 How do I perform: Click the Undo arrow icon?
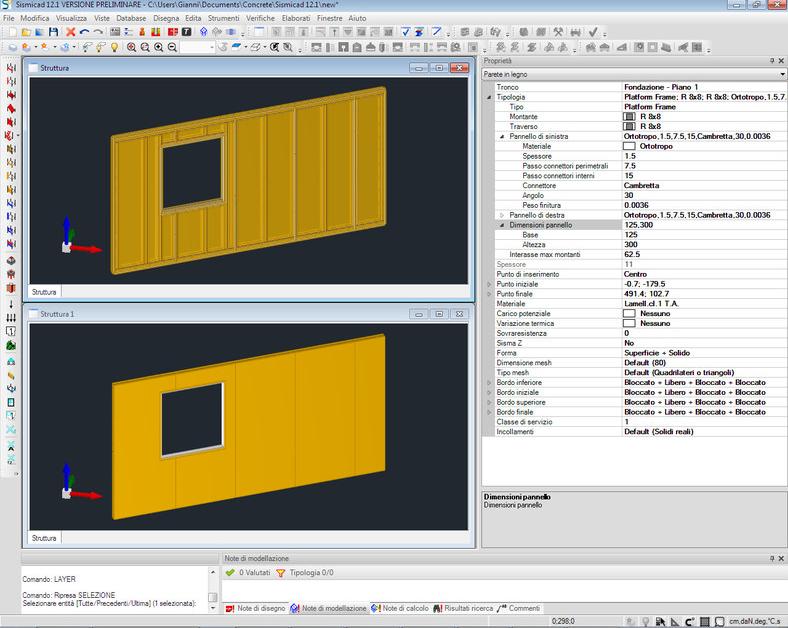[85, 32]
